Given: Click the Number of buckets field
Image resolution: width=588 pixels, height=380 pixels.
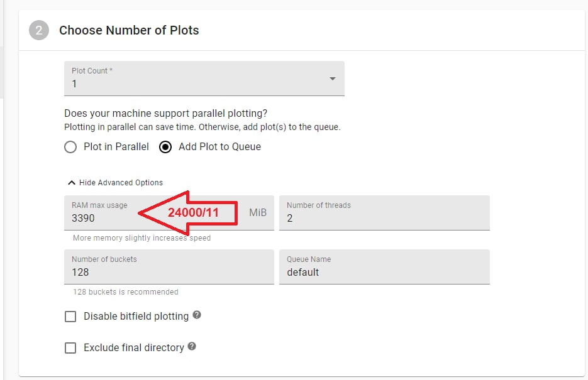Looking at the screenshot, I should pyautogui.click(x=169, y=266).
